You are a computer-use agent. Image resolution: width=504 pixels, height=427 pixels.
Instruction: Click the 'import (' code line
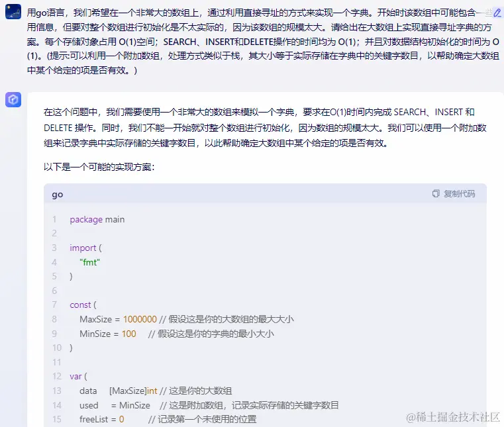coord(85,248)
